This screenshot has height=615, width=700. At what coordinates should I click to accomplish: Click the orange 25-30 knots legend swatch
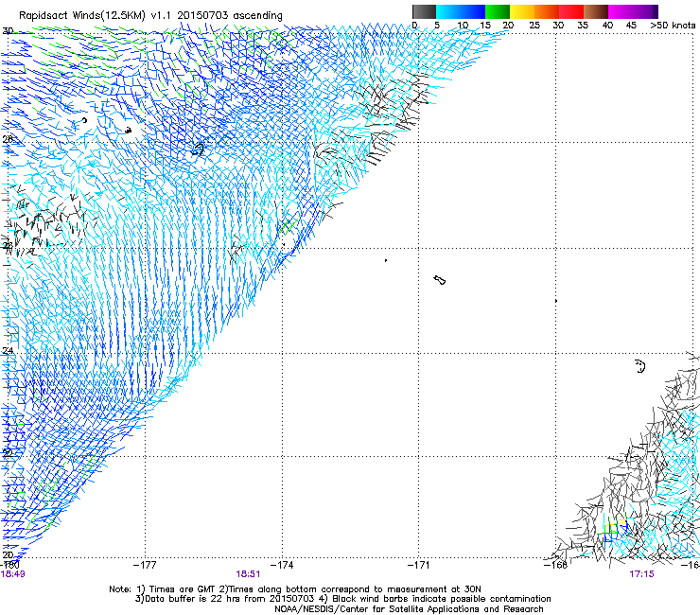pos(547,11)
